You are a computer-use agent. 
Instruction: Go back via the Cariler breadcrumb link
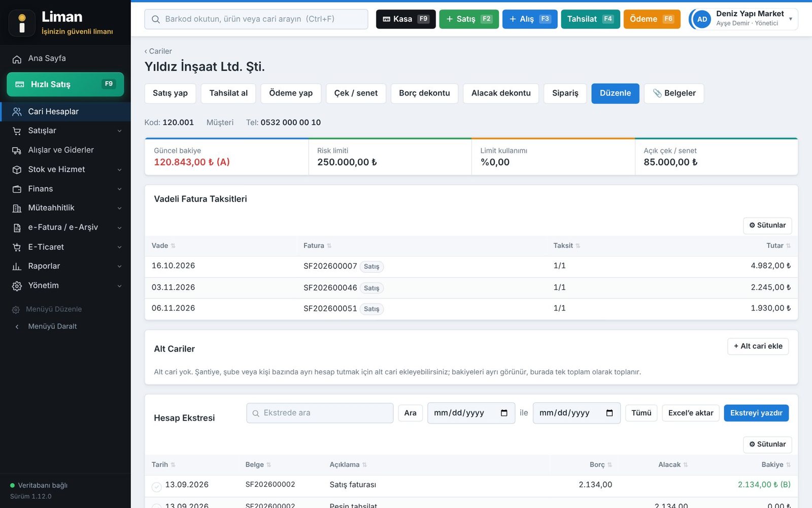click(x=158, y=51)
